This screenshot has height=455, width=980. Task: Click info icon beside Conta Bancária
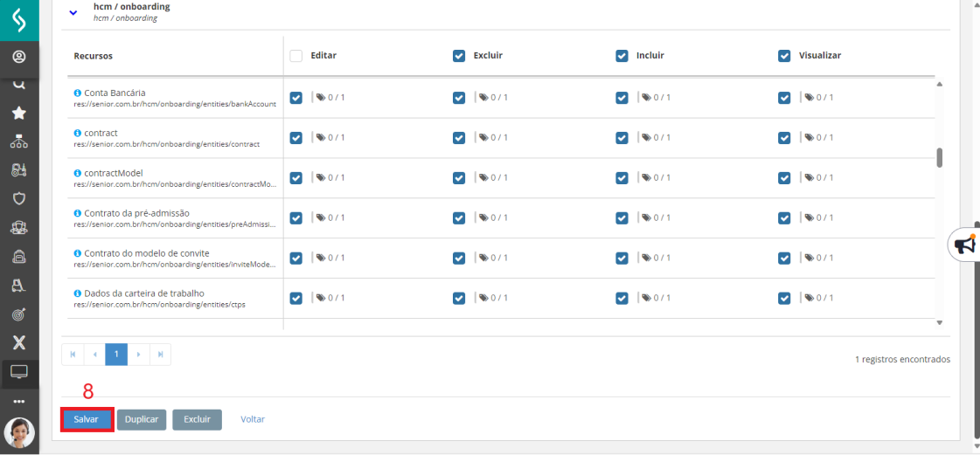click(78, 93)
